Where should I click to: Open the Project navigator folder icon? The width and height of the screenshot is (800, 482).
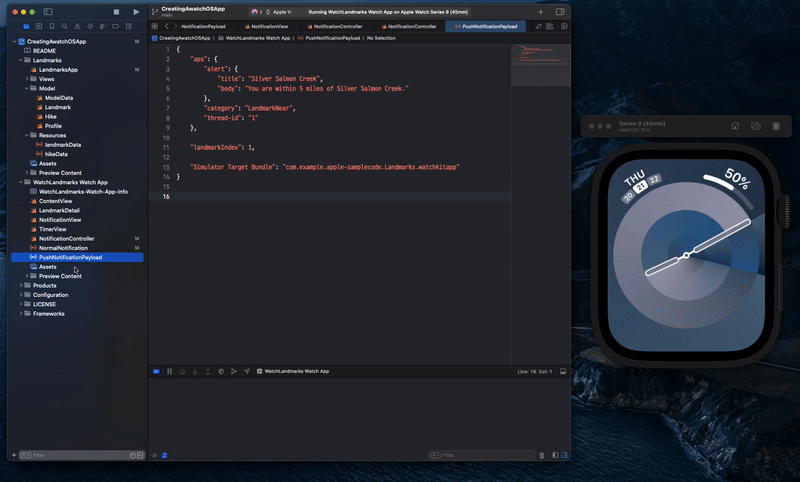(x=26, y=27)
